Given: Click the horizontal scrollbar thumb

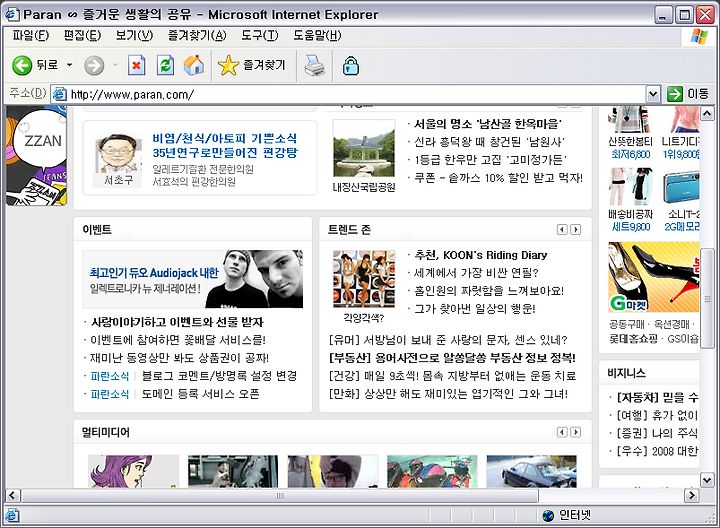Looking at the screenshot, I should click(x=280, y=495).
